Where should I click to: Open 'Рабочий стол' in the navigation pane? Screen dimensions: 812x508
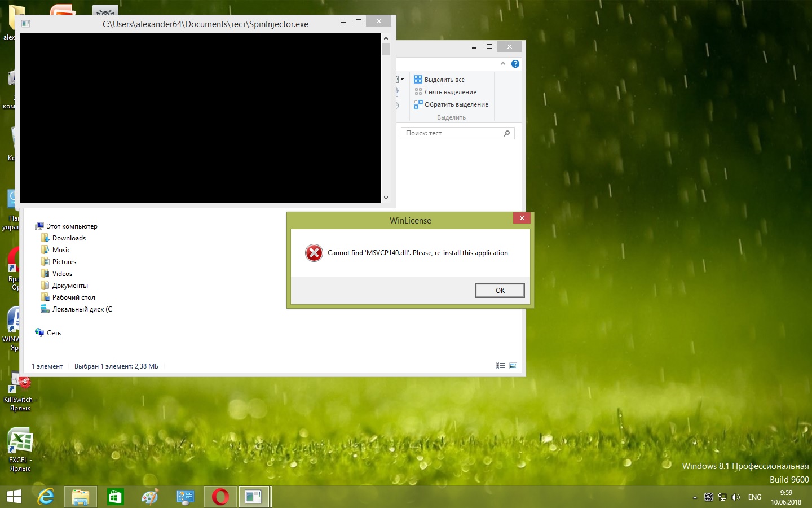(x=68, y=297)
